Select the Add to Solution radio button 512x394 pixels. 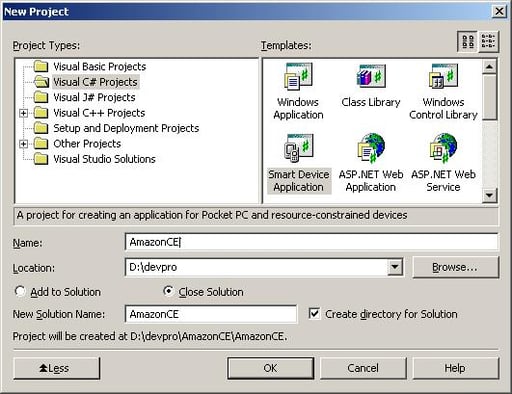(20, 291)
